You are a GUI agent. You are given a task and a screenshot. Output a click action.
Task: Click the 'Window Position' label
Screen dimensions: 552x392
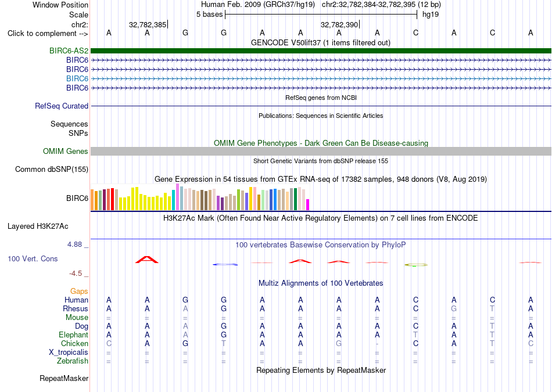click(x=60, y=5)
